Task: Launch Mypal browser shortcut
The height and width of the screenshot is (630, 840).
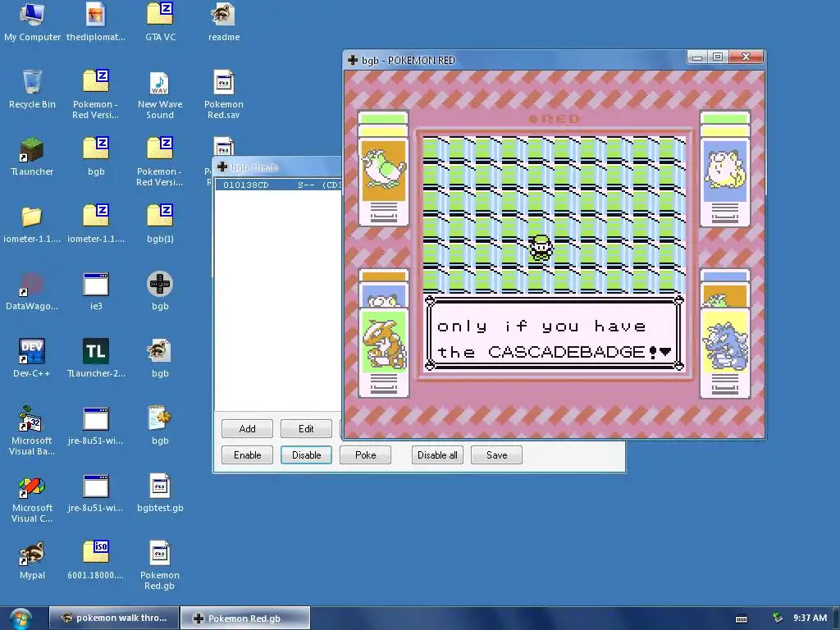Action: [x=32, y=561]
